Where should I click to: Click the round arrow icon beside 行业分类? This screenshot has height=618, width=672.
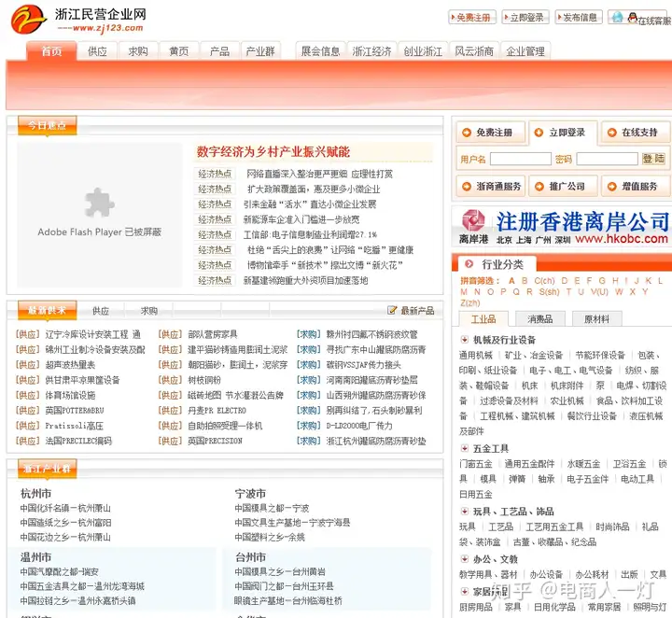pyautogui.click(x=469, y=263)
